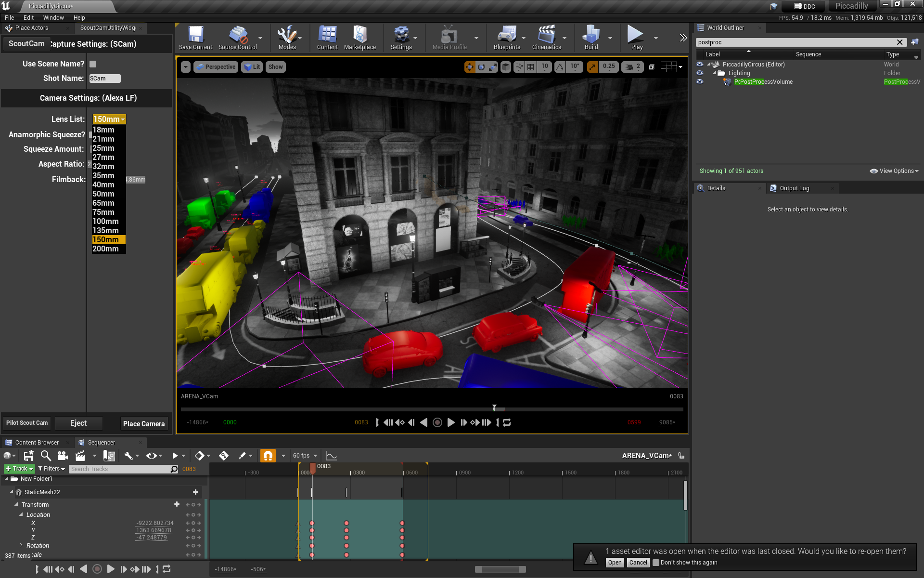Click the Sequencer render movie clapperboard icon

click(80, 456)
